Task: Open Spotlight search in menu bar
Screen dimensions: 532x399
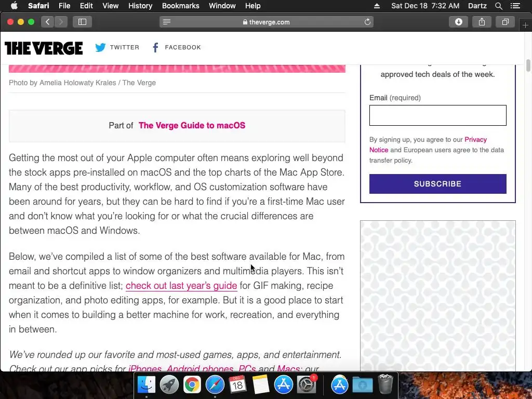Action: tap(498, 5)
